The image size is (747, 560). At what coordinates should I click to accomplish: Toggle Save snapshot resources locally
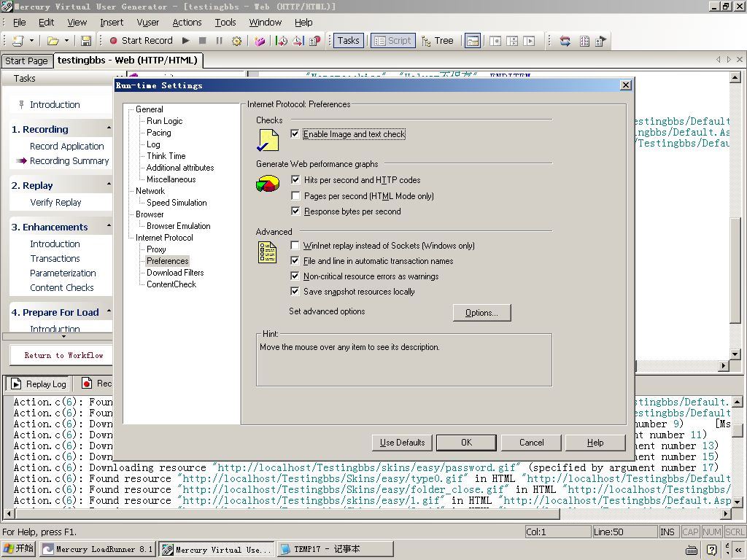click(295, 291)
